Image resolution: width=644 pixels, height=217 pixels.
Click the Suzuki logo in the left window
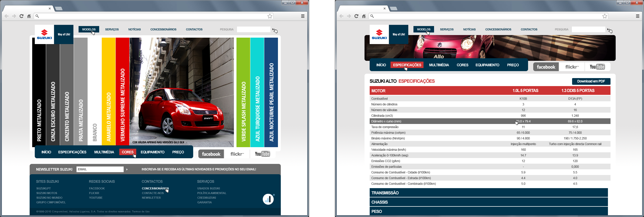point(44,34)
